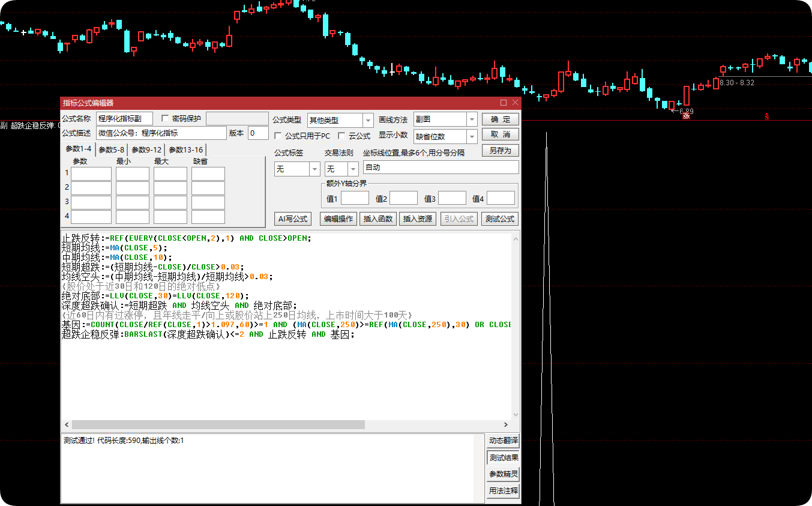Switch to the 参数5-8 tab
Screen dimensions: 812x506
pyautogui.click(x=112, y=149)
